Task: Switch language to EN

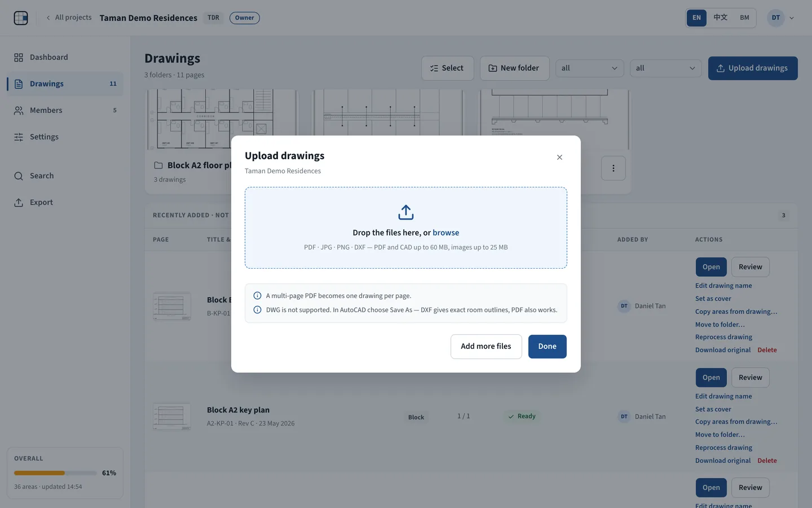Action: point(696,17)
